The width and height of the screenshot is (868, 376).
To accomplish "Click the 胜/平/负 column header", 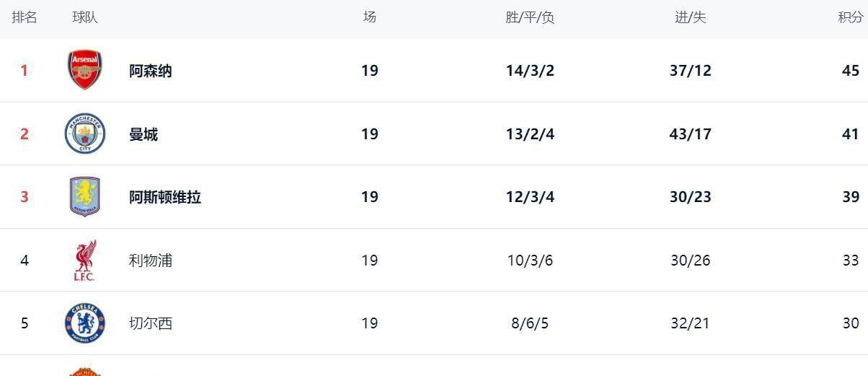I will click(x=530, y=18).
